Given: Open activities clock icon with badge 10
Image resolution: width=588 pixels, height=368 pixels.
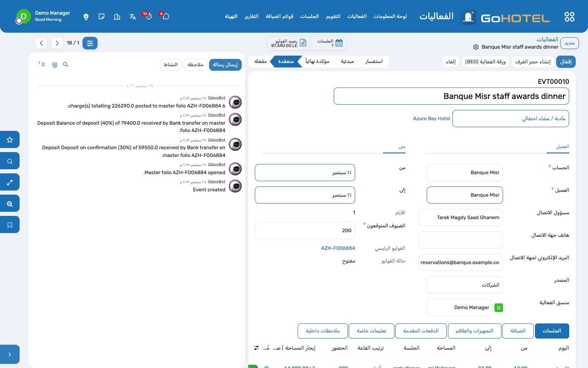Looking at the screenshot, I should point(148,16).
